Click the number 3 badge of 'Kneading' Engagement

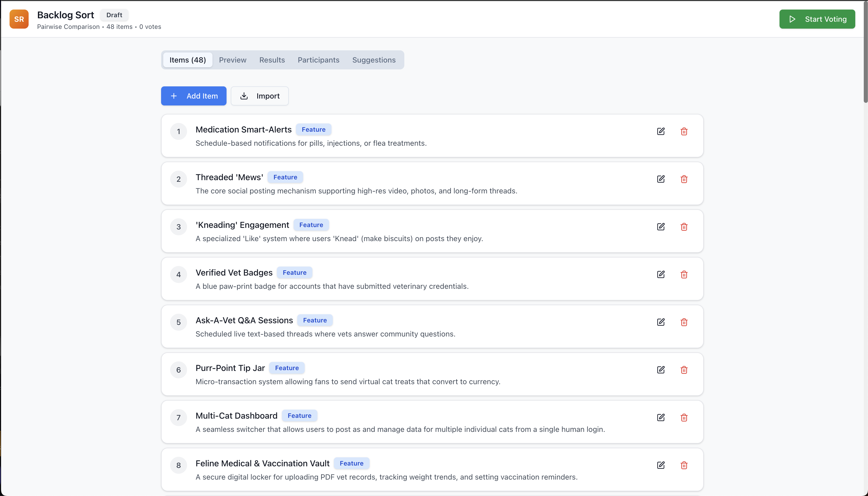[x=179, y=227]
